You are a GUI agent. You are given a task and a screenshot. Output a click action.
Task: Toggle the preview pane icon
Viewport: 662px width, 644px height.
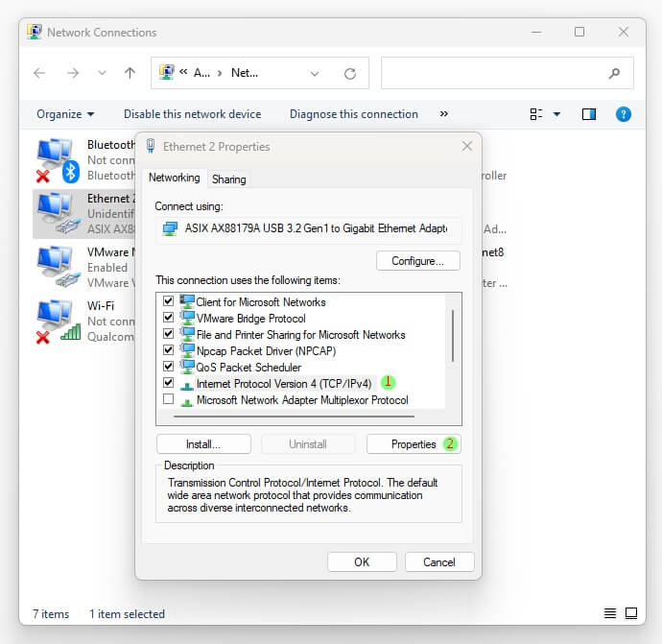589,114
